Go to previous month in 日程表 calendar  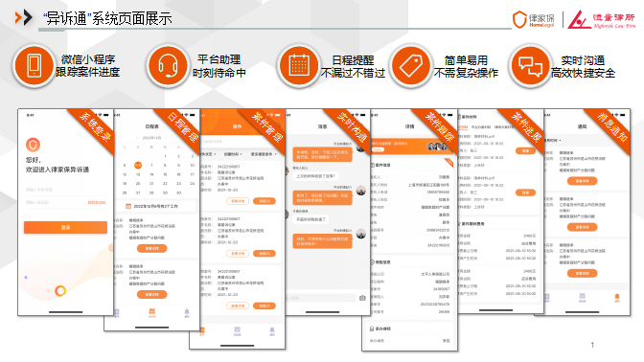tap(137, 138)
